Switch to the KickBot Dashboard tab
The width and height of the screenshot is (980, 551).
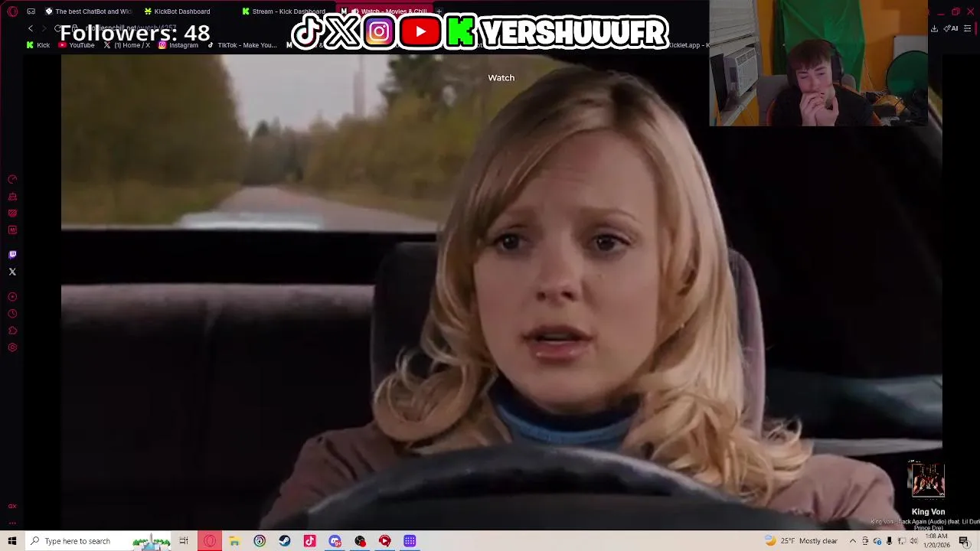pos(177,11)
